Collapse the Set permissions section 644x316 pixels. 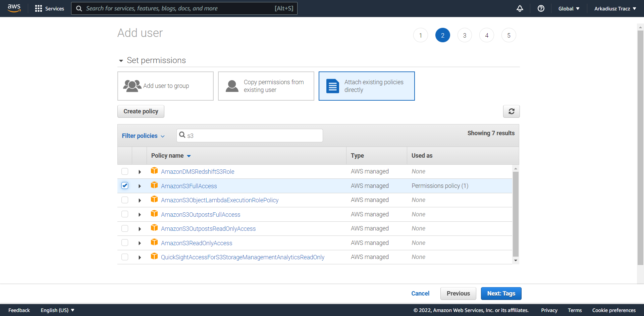pos(121,61)
